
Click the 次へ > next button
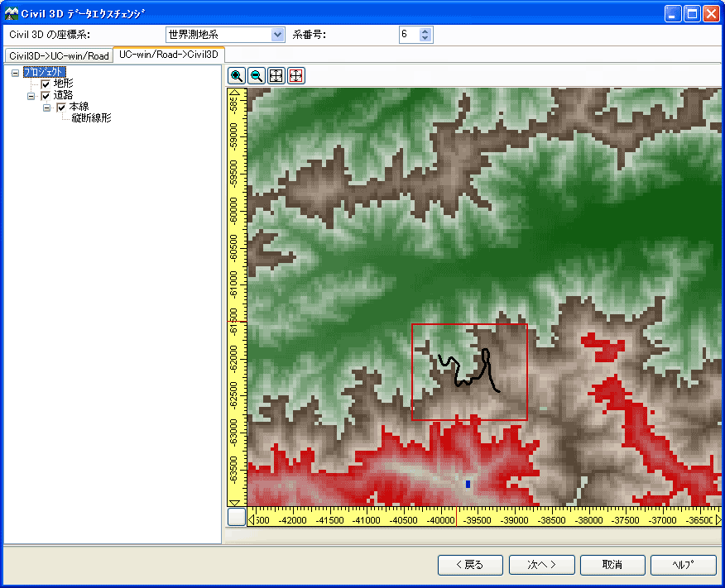click(542, 565)
